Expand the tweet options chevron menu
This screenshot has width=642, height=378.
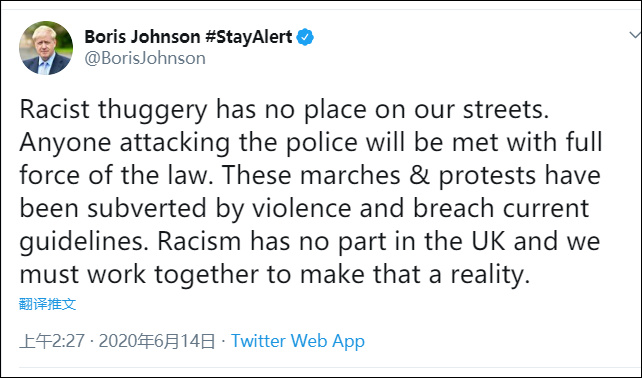pyautogui.click(x=635, y=35)
